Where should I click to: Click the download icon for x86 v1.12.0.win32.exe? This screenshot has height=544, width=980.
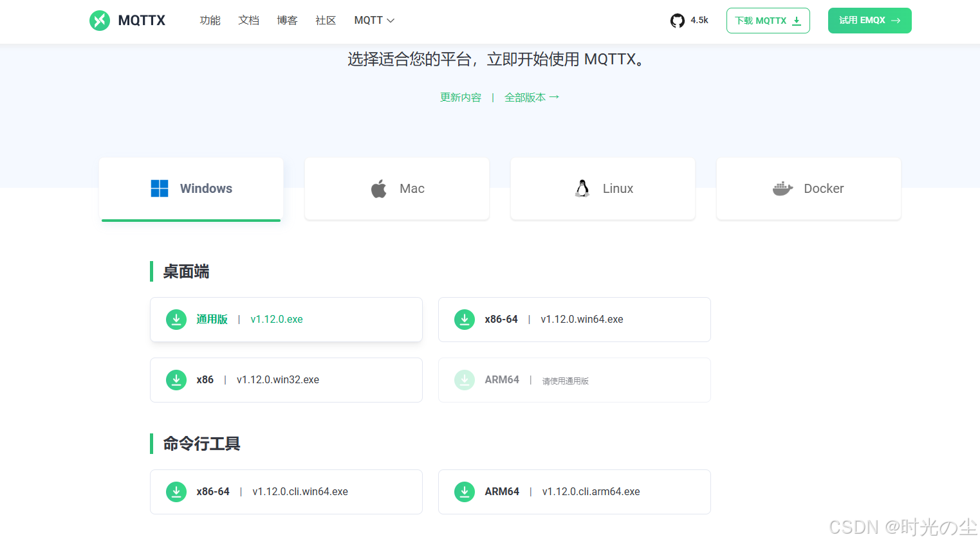click(x=176, y=380)
